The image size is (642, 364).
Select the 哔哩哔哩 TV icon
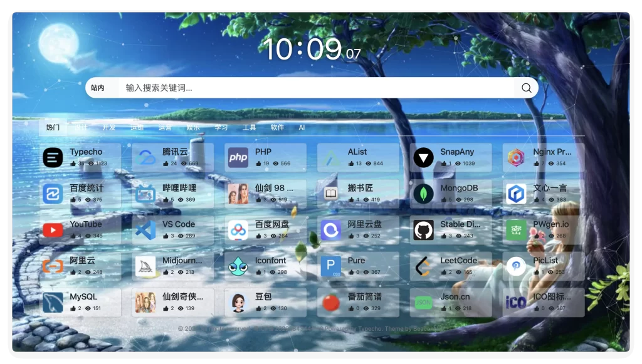145,194
